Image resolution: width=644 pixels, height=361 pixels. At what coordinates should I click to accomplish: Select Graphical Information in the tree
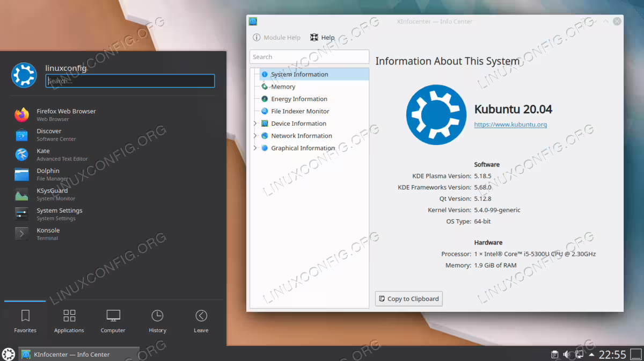tap(303, 148)
